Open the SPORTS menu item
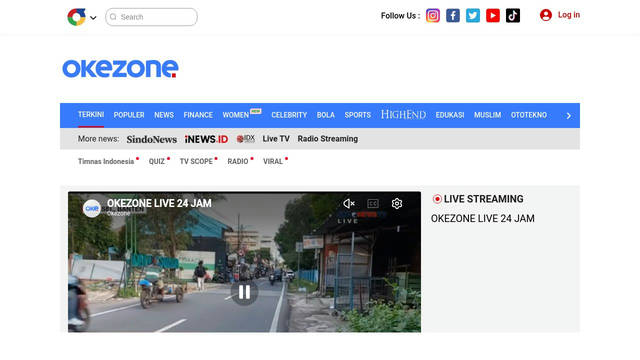640x360 pixels. (358, 115)
